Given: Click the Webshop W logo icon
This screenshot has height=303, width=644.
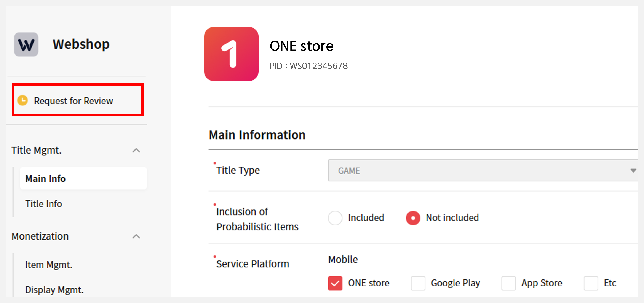Looking at the screenshot, I should coord(26,44).
